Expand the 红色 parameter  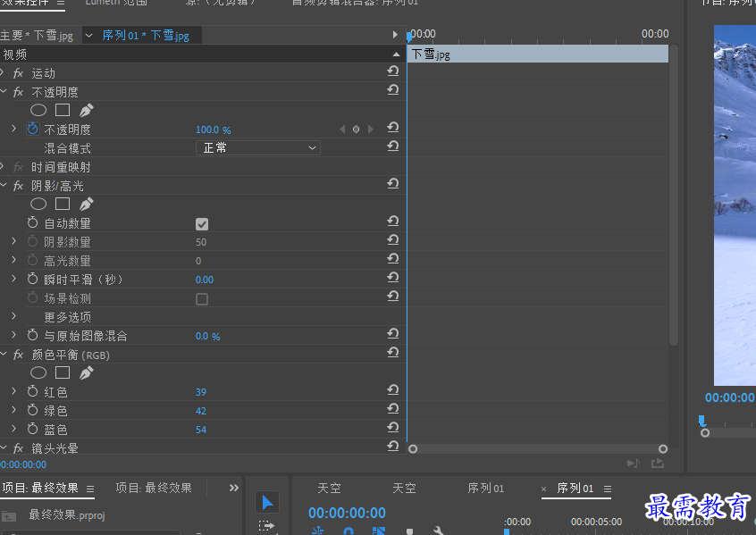point(14,391)
